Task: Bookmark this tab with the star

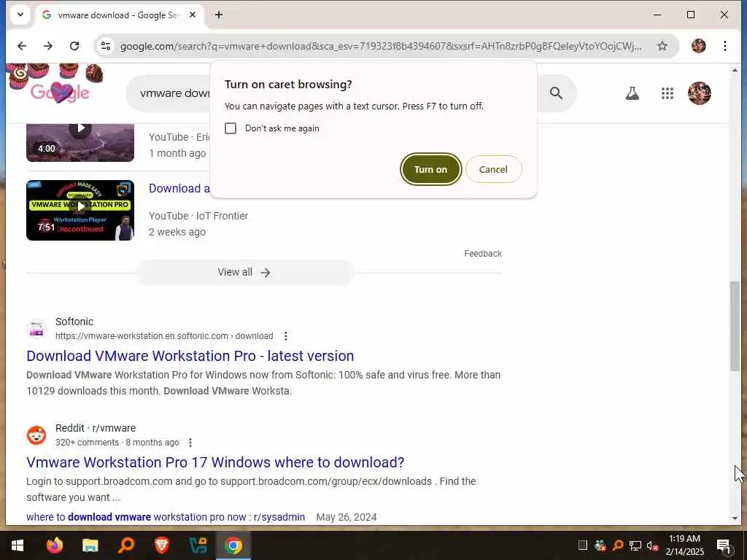Action: point(662,46)
